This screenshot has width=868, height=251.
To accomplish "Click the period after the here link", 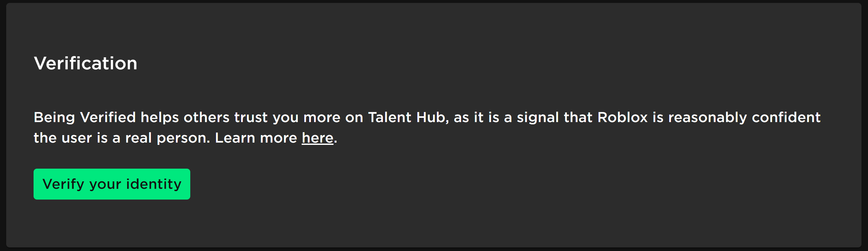I will pyautogui.click(x=336, y=139).
